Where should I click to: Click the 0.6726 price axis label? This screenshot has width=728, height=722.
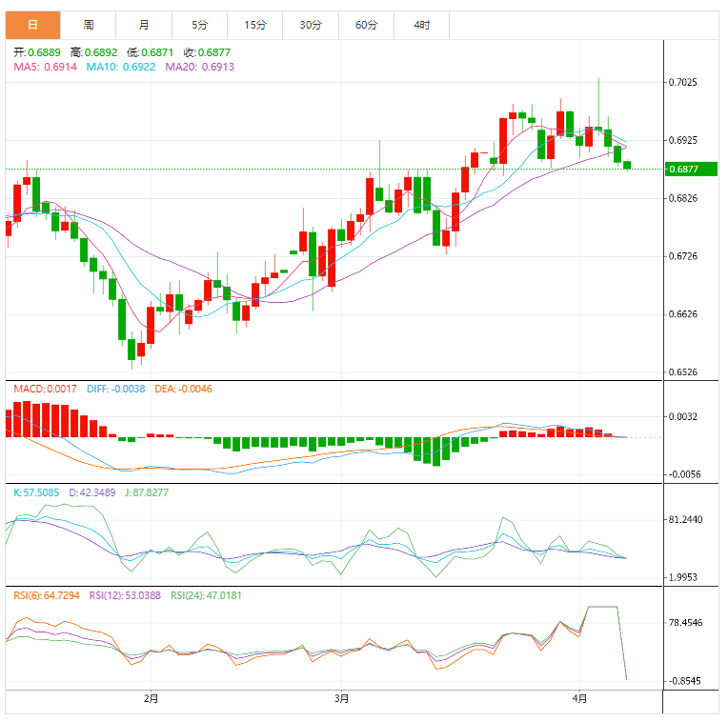tap(682, 256)
